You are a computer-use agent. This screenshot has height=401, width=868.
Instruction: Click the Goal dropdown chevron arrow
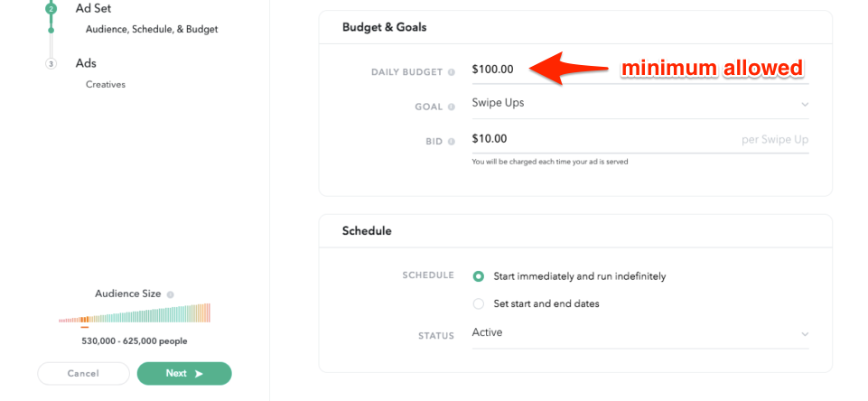(x=805, y=105)
